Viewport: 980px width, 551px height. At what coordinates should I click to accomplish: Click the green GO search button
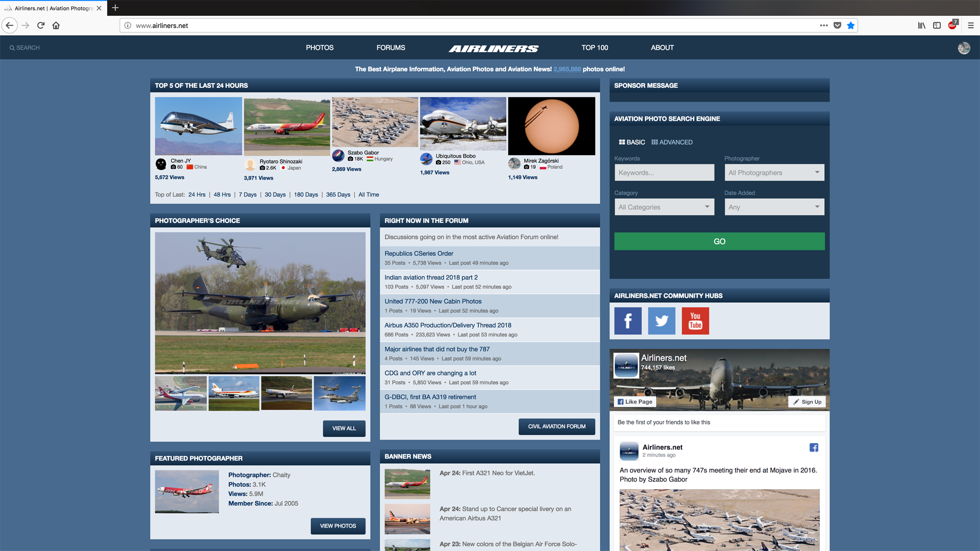pyautogui.click(x=719, y=241)
